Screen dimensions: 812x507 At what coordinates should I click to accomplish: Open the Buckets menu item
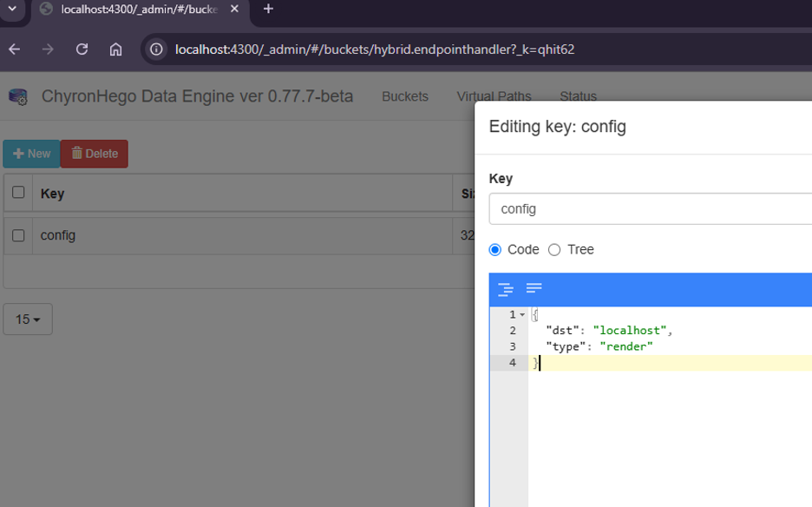[x=405, y=96]
